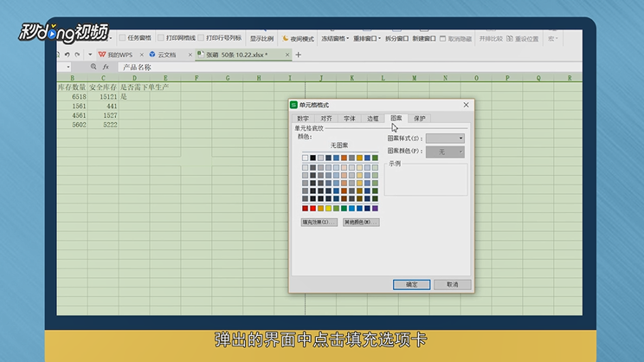Pick the orange swatch in top row

pos(345,158)
